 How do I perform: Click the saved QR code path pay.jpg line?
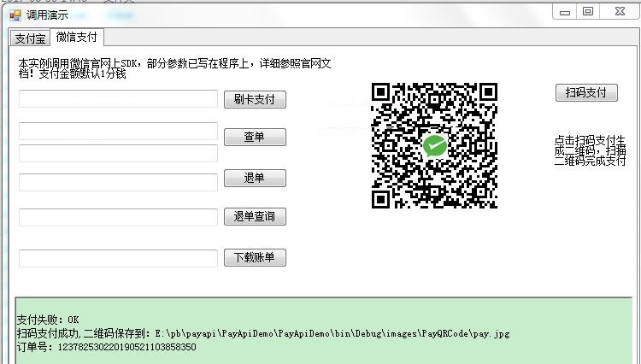pos(263,333)
